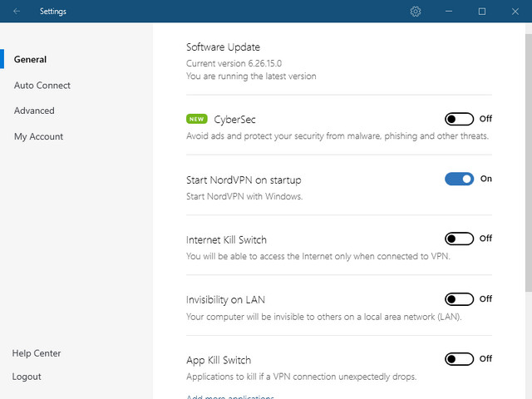
Task: Click the back arrow in title bar
Action: (x=17, y=12)
